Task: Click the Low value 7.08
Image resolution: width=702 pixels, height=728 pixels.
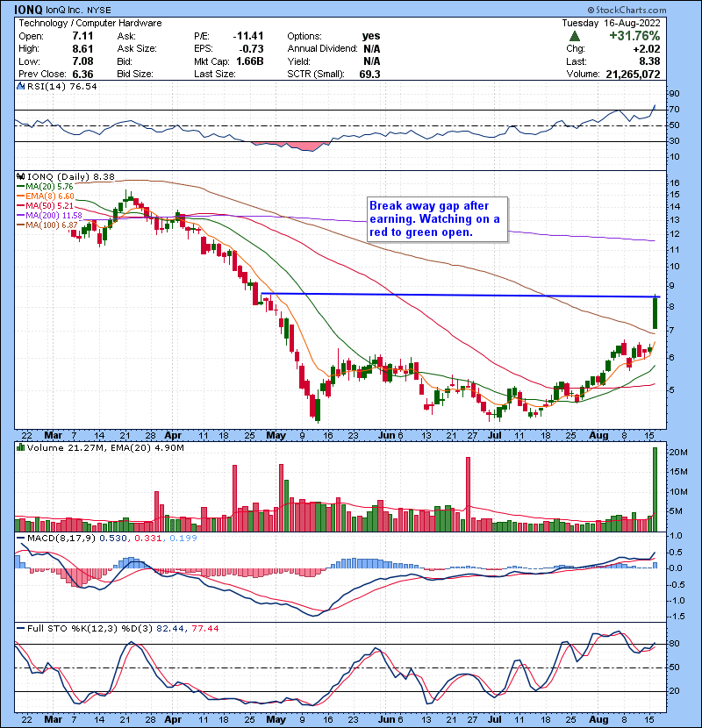Action: pos(82,61)
